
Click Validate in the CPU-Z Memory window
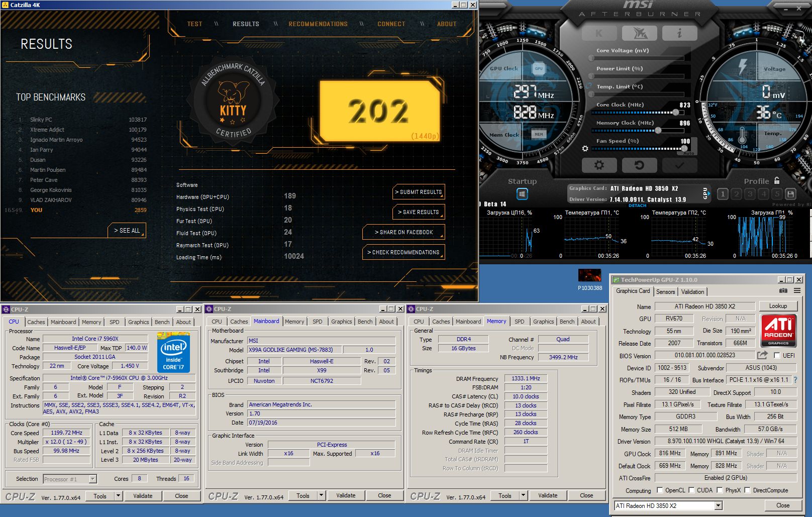click(548, 496)
